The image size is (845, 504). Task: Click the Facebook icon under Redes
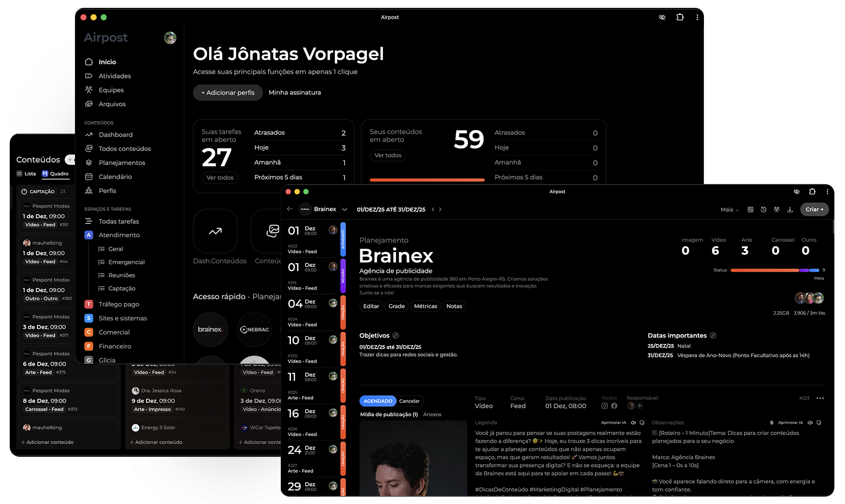coord(614,406)
